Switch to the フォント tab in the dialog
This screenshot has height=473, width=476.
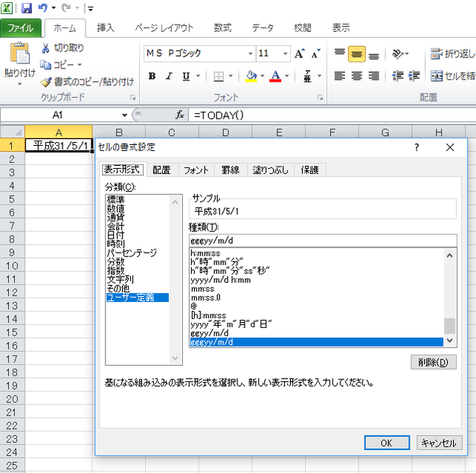(x=196, y=170)
